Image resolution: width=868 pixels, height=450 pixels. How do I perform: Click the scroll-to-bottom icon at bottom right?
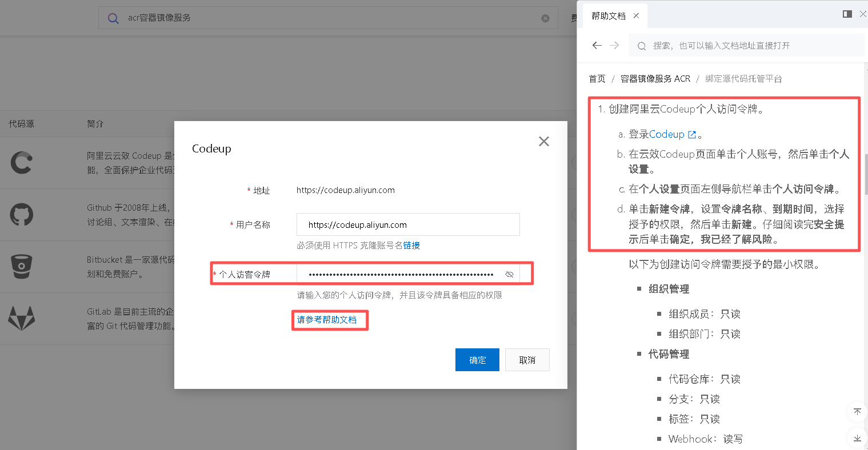pyautogui.click(x=857, y=438)
